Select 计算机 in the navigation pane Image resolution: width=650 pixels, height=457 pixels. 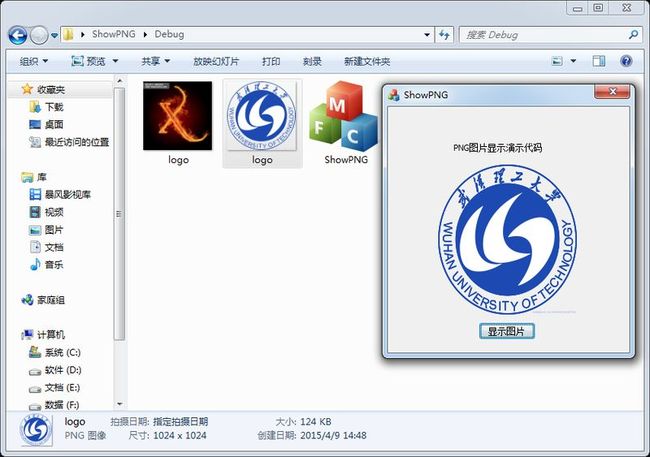pyautogui.click(x=51, y=335)
